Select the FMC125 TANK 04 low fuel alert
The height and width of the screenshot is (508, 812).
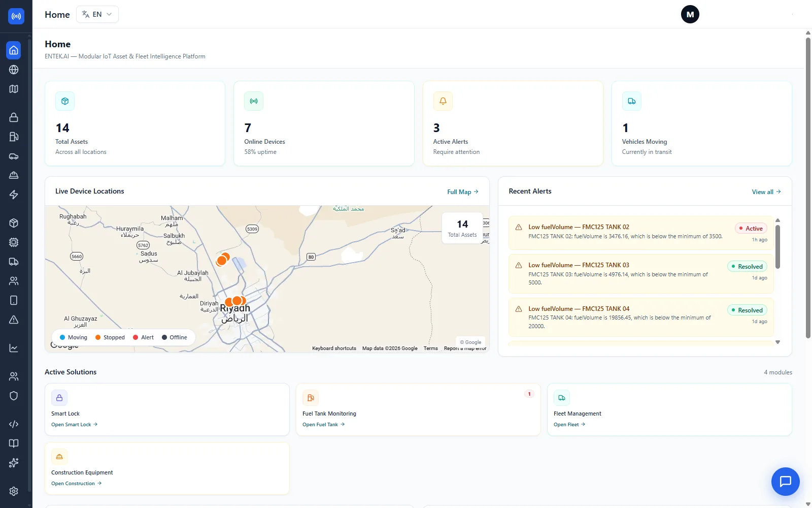pyautogui.click(x=641, y=317)
